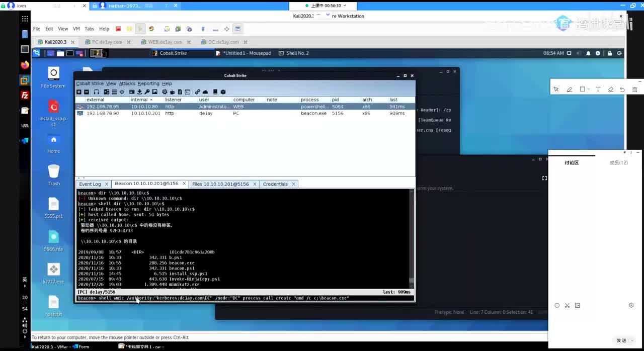Switch to the DC.de1ay.com VM tab

point(223,42)
